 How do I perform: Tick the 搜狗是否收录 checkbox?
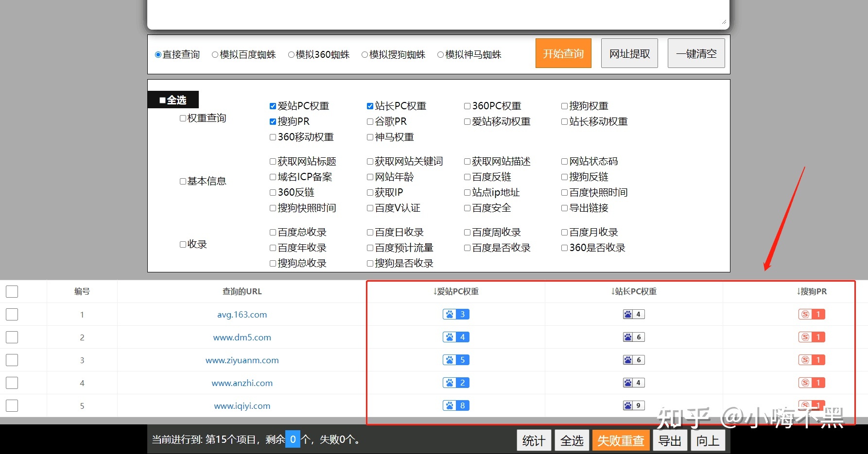[x=370, y=263]
